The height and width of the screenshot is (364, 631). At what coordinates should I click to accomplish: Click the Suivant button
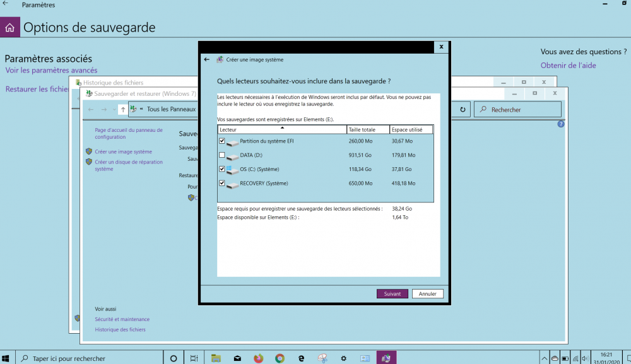point(392,294)
